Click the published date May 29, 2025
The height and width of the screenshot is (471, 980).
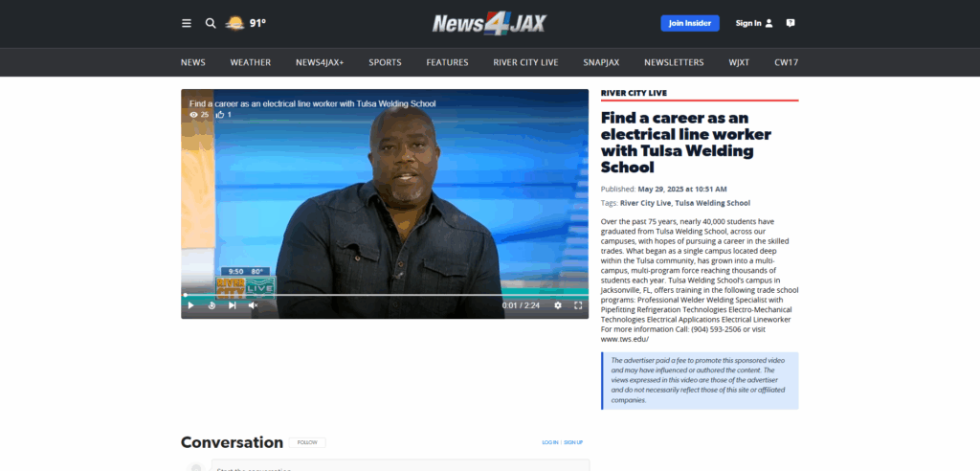coord(681,189)
